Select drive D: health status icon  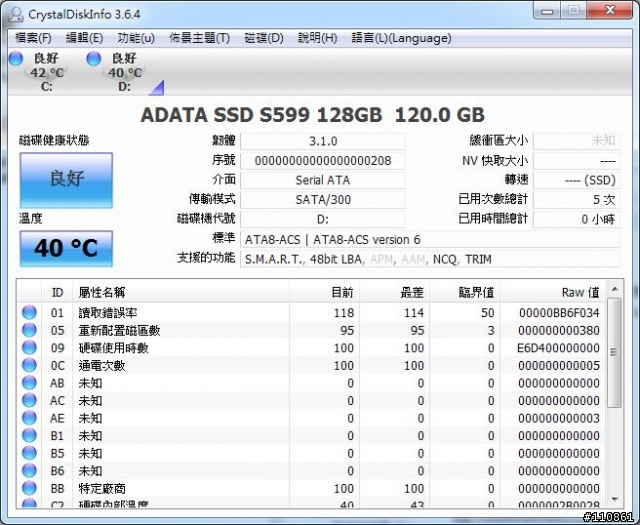click(x=93, y=59)
